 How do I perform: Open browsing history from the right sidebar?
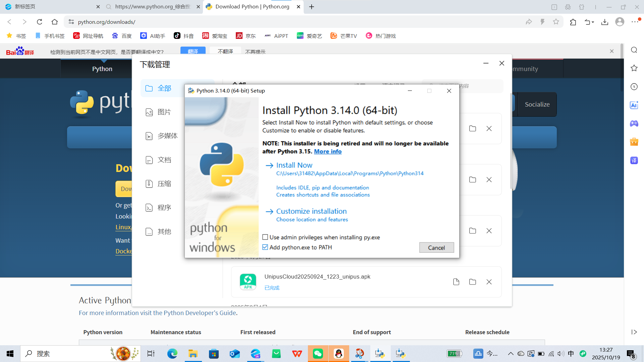634,86
